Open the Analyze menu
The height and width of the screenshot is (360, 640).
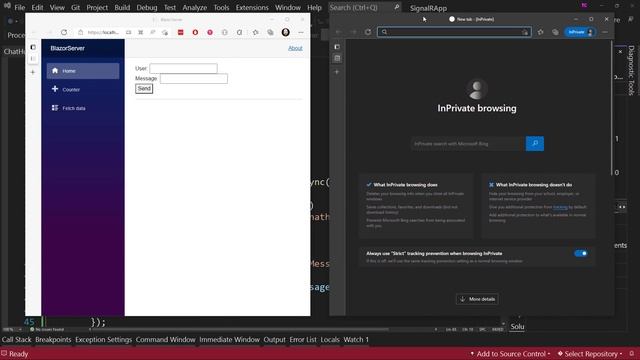(195, 7)
